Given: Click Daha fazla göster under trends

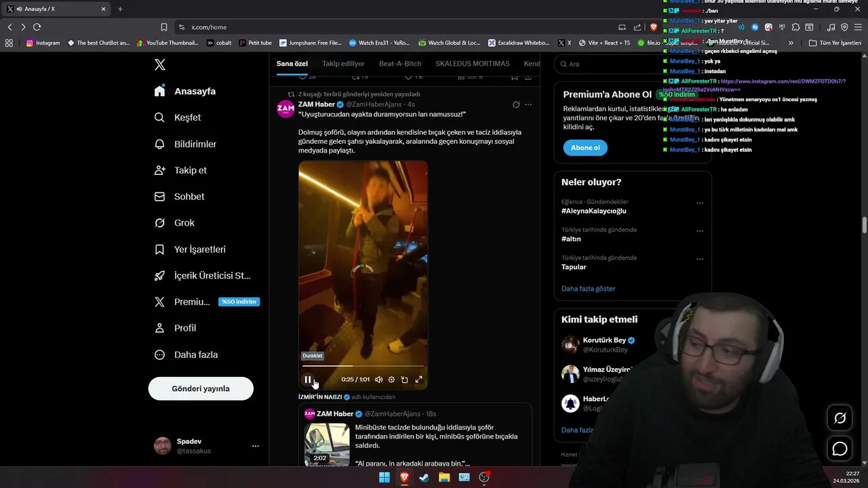Looking at the screenshot, I should [588, 289].
